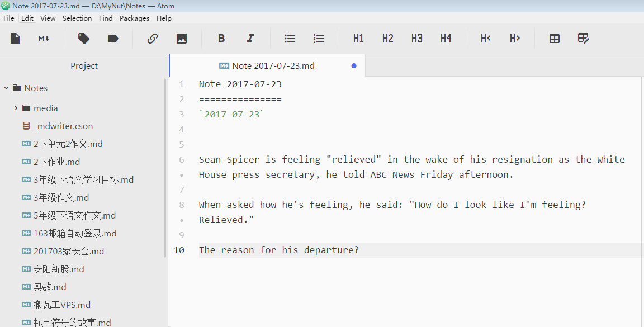
Task: Format table with edit-table icon
Action: (x=583, y=38)
